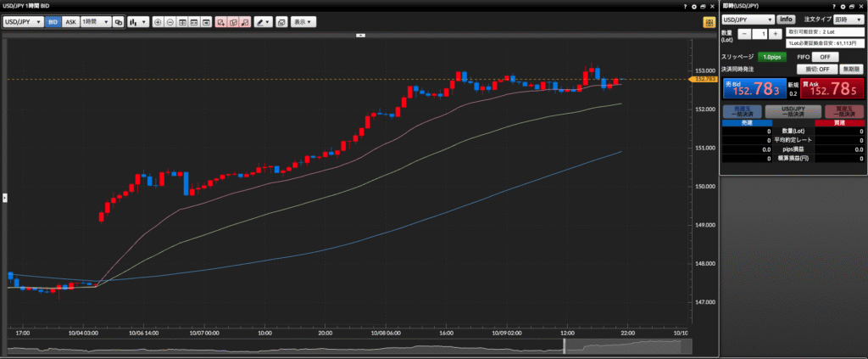
Task: Open the 注文タイプ 即時 dropdown
Action: (x=848, y=19)
